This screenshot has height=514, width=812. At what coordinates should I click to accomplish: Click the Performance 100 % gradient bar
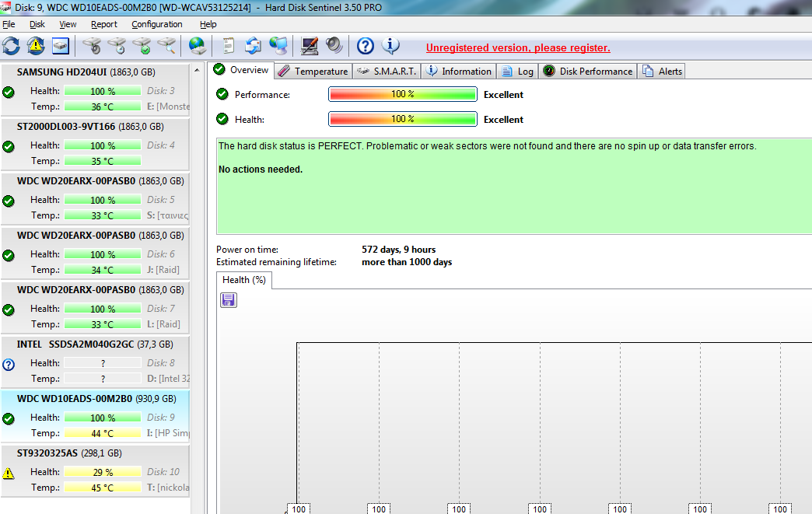tap(402, 94)
